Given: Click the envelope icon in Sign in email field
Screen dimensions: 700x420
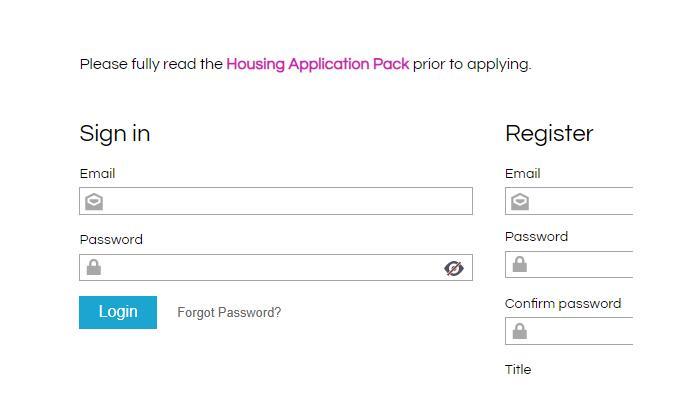Looking at the screenshot, I should click(94, 202).
